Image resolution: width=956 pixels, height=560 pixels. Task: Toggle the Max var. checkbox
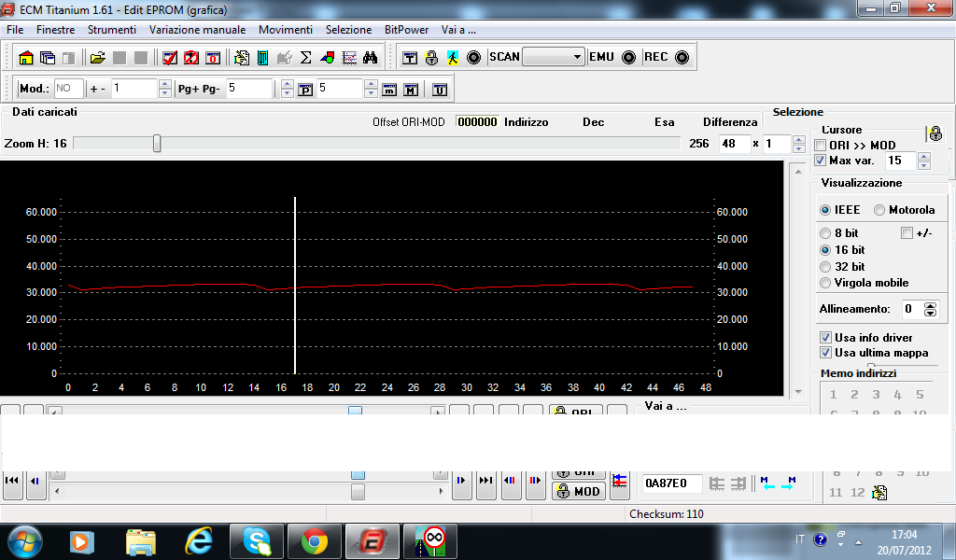[x=821, y=161]
